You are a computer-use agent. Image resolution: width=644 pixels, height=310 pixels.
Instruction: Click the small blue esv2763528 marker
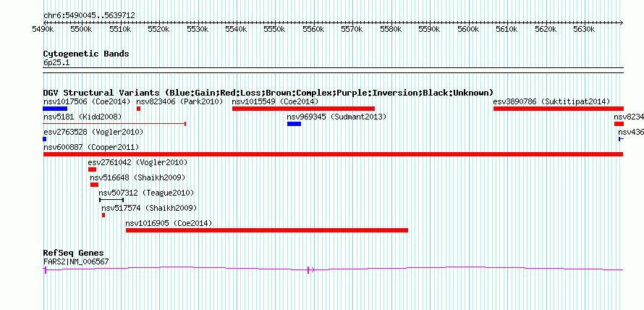(x=44, y=139)
